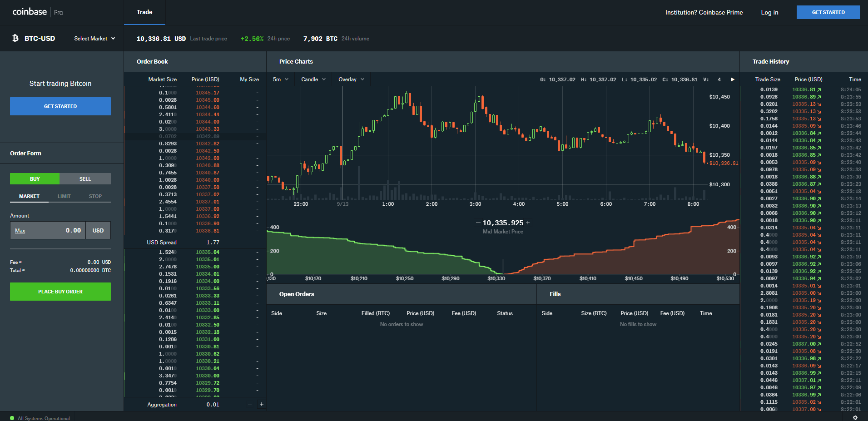Decrease order book aggregation with minus
868x421 pixels.
click(250, 404)
